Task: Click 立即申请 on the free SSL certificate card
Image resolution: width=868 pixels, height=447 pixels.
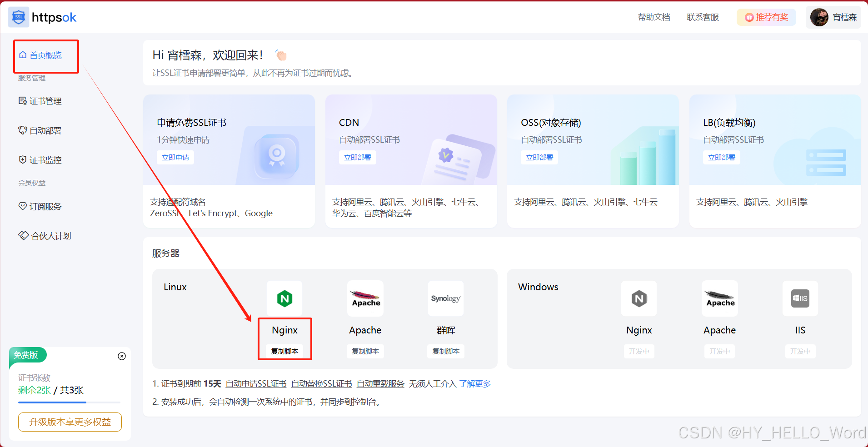Action: (x=175, y=157)
